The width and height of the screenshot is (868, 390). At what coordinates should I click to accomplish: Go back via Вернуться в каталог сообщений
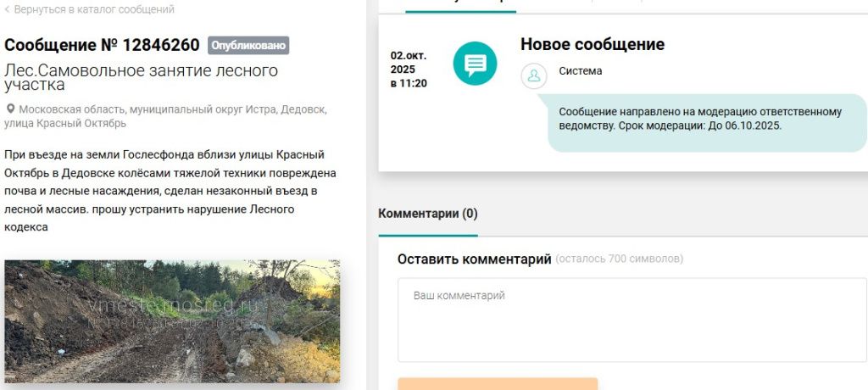tap(93, 9)
